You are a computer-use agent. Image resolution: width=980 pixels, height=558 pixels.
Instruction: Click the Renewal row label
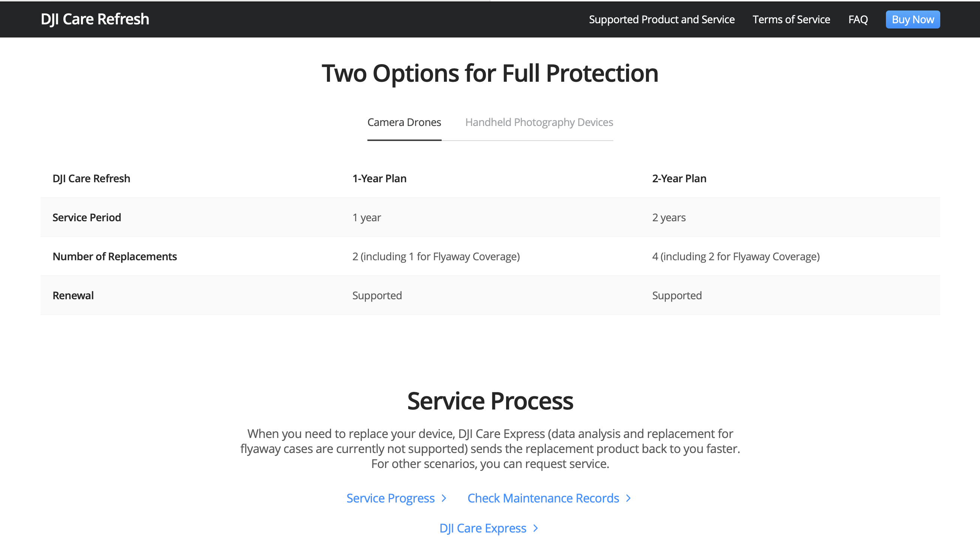click(x=73, y=295)
